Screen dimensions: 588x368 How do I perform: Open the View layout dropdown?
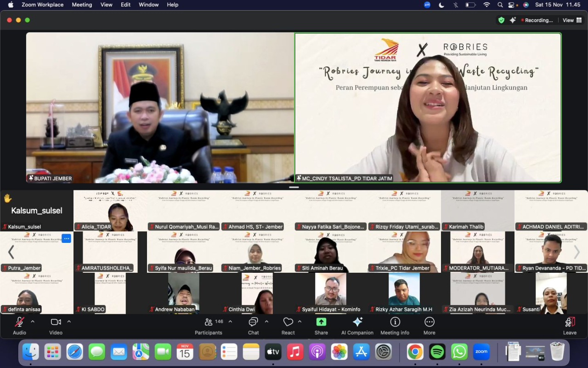pyautogui.click(x=571, y=20)
